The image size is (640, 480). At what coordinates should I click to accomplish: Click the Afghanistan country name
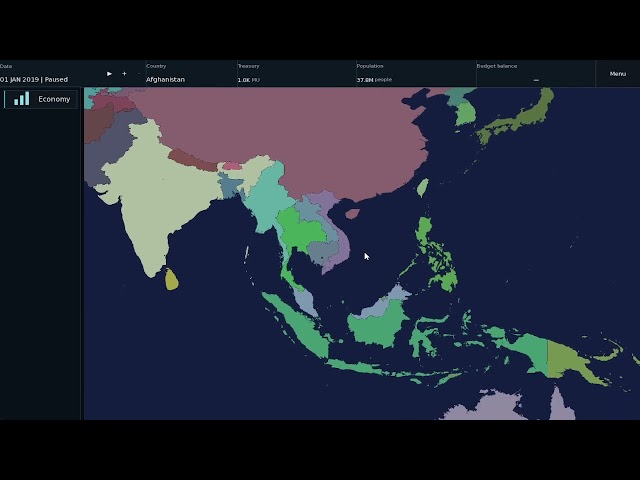[165, 80]
